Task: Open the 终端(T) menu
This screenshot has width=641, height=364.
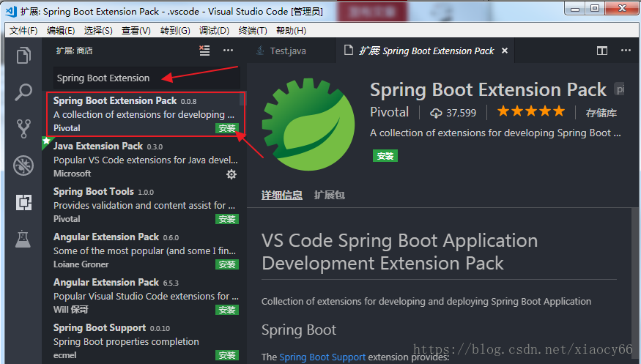Action: pos(253,31)
